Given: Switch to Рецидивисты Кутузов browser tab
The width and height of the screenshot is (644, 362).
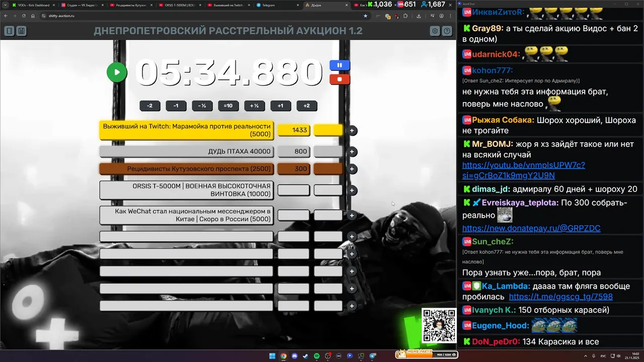Looking at the screenshot, I should pos(131,5).
